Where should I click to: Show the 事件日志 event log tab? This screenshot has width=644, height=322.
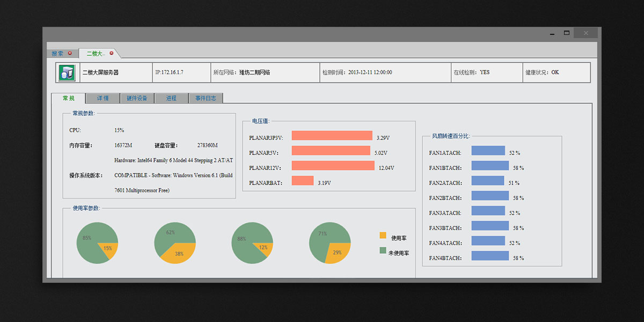tap(206, 99)
